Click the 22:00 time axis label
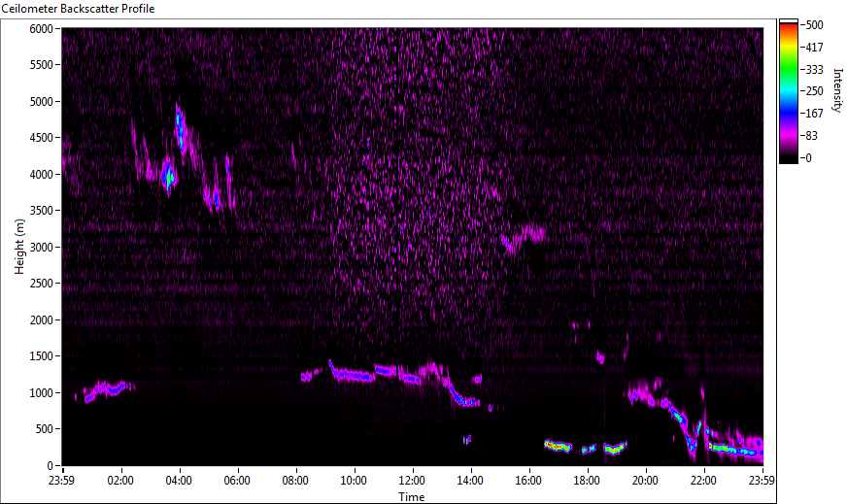Image resolution: width=847 pixels, height=504 pixels. click(704, 481)
